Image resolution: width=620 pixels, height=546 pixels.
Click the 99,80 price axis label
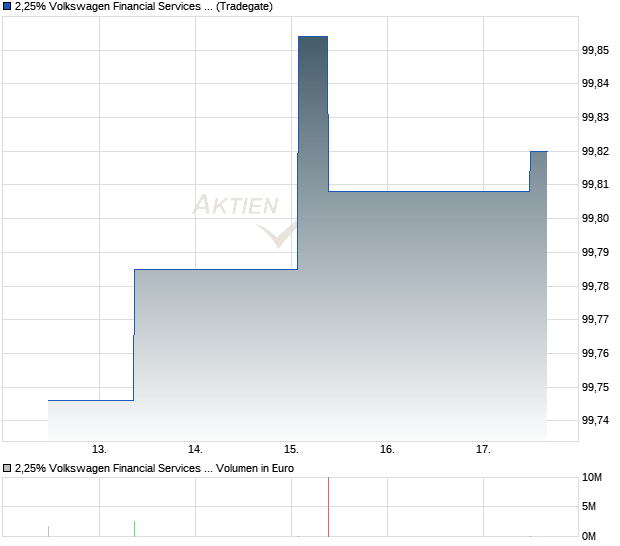tap(595, 218)
